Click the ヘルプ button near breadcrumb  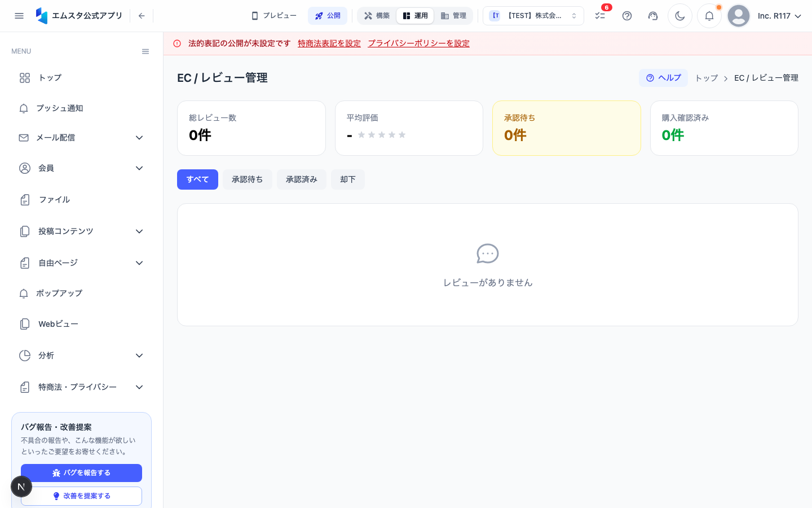[663, 78]
